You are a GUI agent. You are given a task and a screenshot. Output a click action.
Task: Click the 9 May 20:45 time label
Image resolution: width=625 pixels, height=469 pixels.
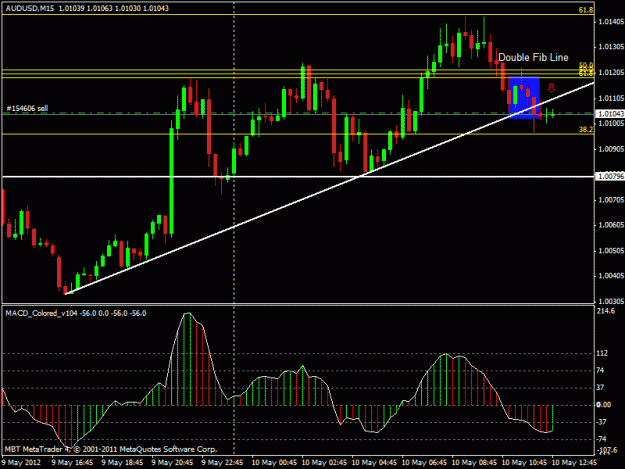tap(172, 463)
